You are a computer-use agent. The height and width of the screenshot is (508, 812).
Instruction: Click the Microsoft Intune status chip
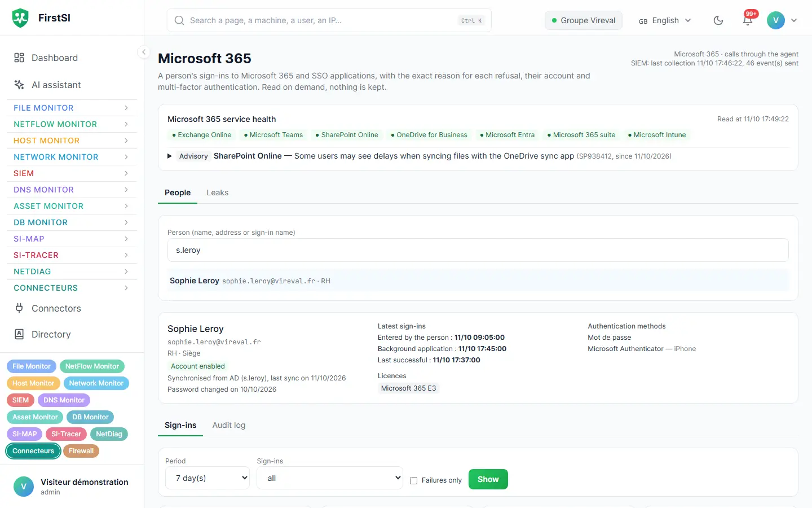click(657, 135)
